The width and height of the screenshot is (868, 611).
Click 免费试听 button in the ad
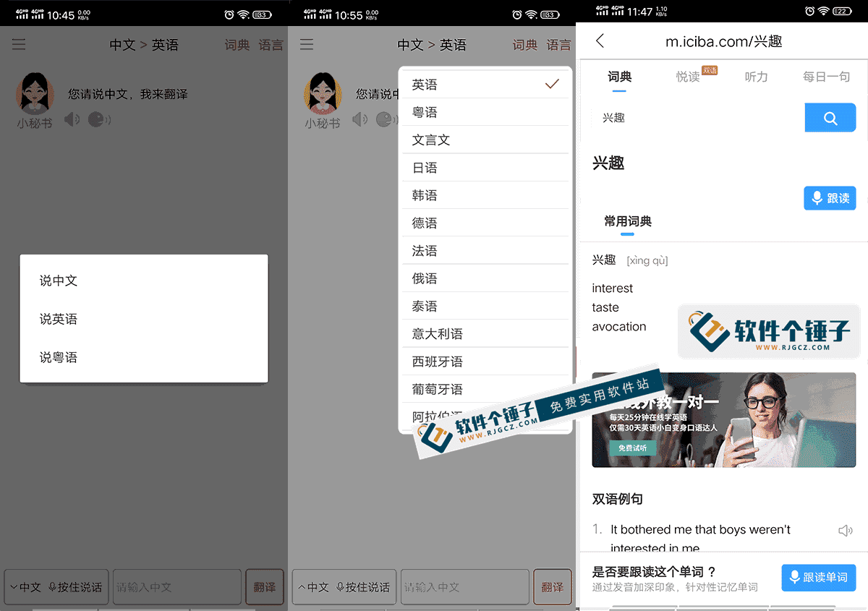(632, 448)
